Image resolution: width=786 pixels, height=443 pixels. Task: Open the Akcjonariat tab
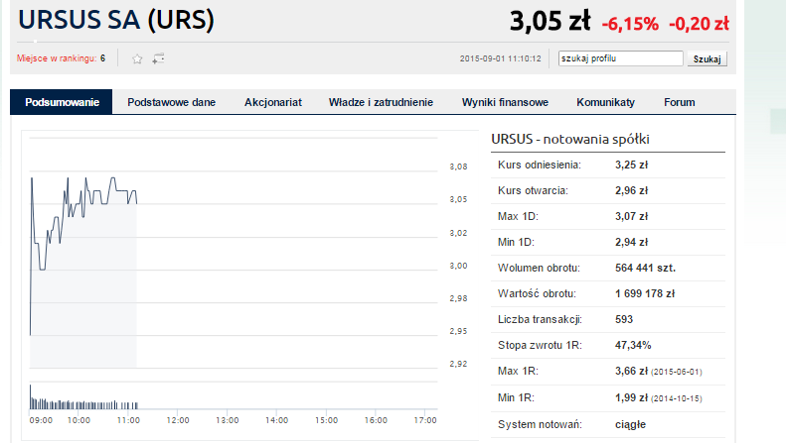(273, 102)
